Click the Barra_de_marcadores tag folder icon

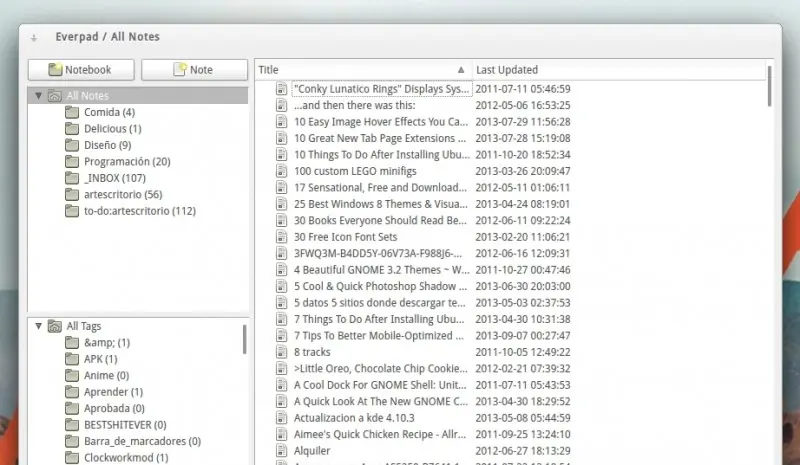[72, 441]
